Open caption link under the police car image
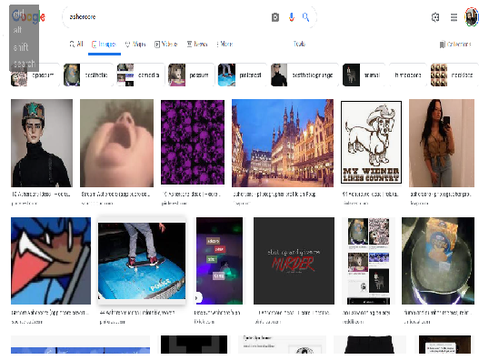Viewport: 479px width, 360px height. click(x=137, y=313)
